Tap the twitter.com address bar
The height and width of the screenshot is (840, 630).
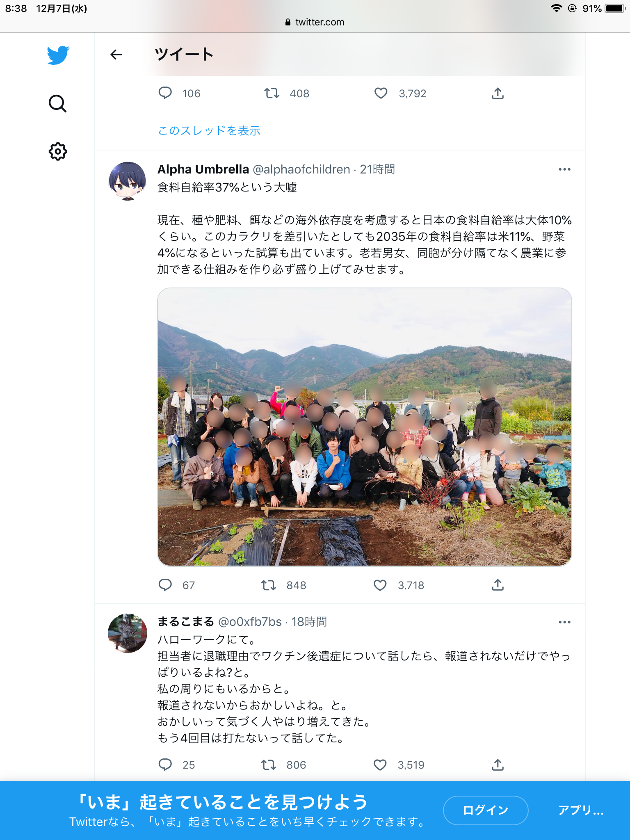[315, 22]
